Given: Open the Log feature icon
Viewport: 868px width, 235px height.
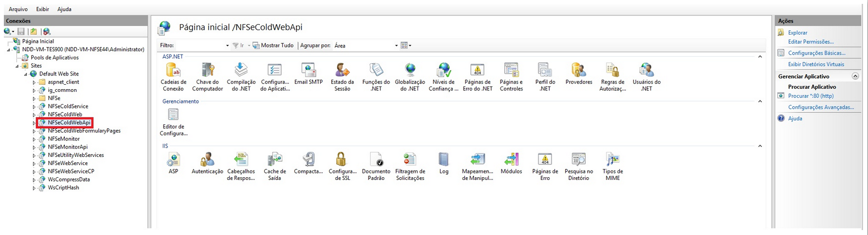Looking at the screenshot, I should tap(443, 160).
